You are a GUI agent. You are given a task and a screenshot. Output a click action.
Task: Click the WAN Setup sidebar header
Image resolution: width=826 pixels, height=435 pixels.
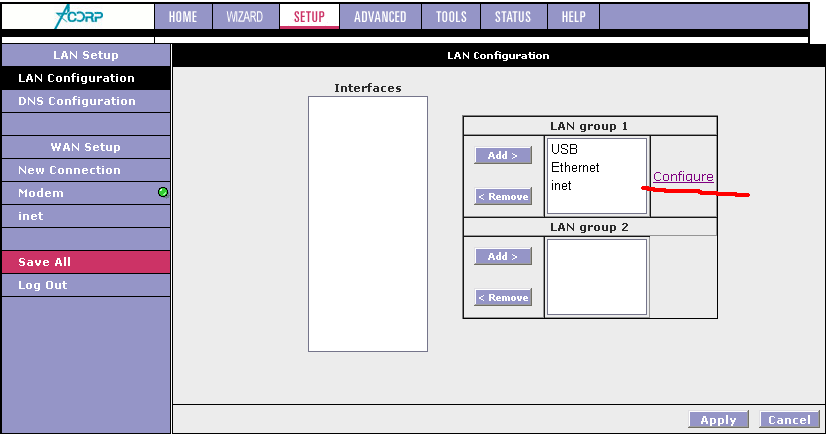(86, 147)
